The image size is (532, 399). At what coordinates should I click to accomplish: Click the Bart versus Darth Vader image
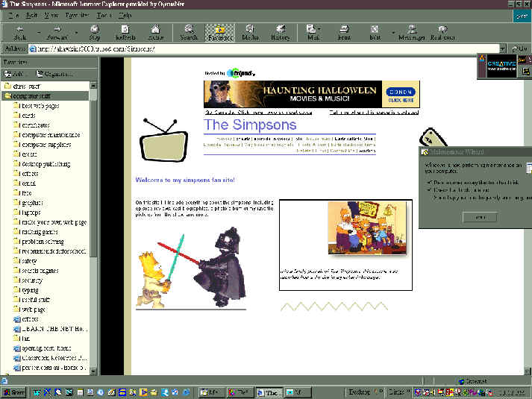[x=191, y=268]
